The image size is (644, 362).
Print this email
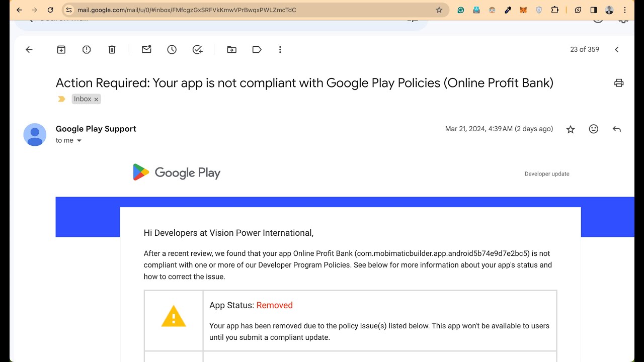tap(619, 83)
